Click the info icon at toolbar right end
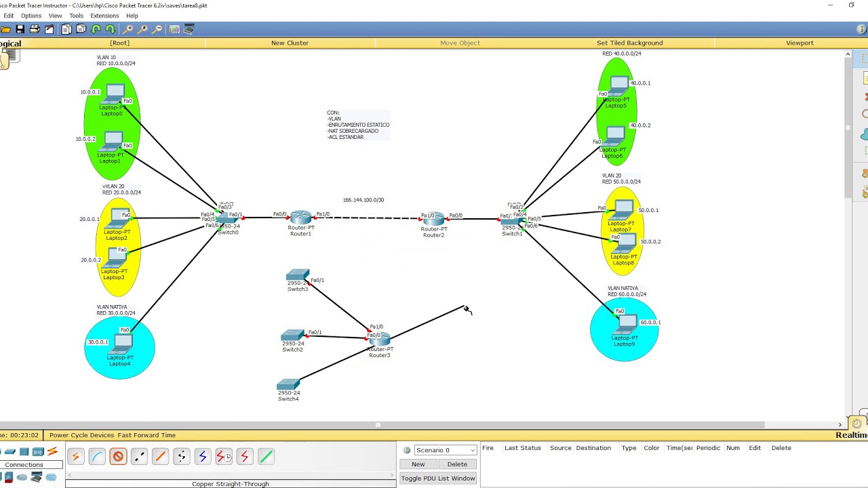Viewport: 868px width, 488px height. pyautogui.click(x=862, y=29)
